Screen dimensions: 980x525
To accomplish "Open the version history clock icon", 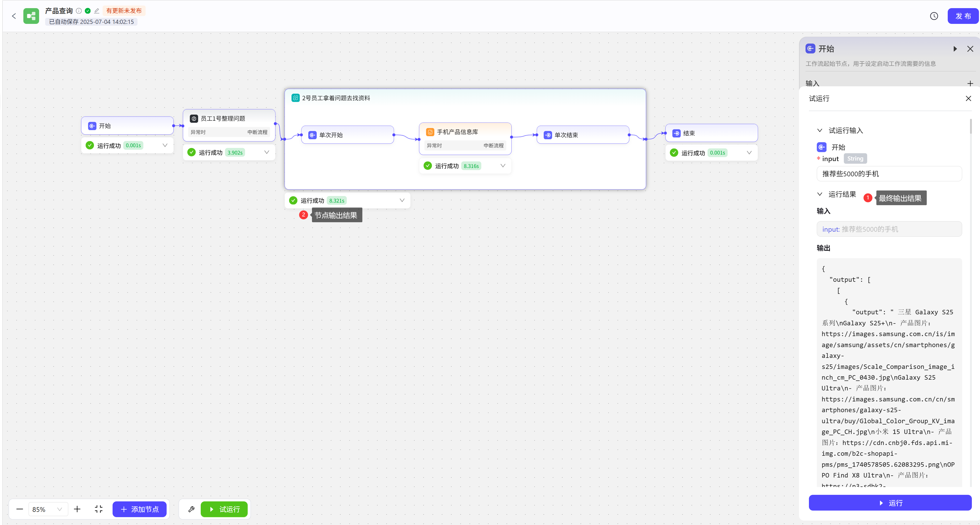I will click(934, 16).
